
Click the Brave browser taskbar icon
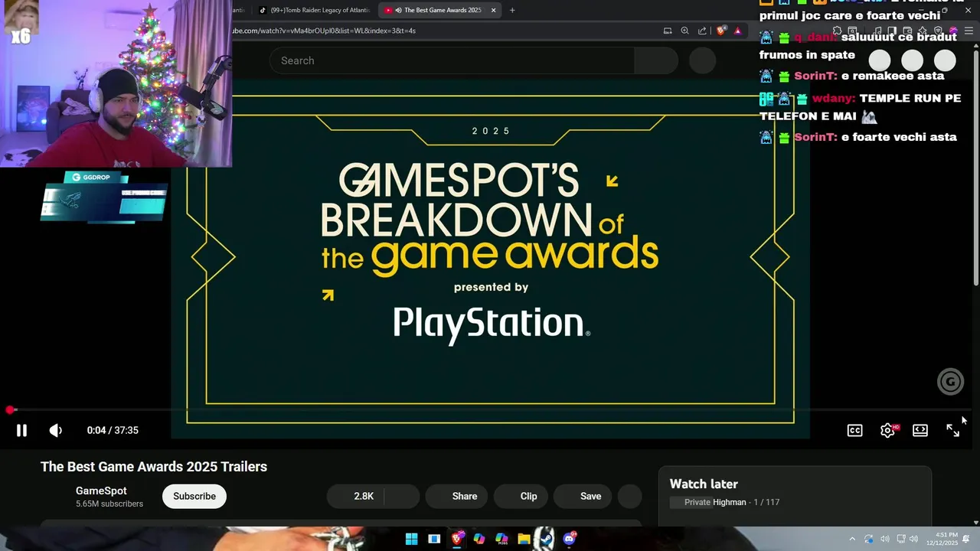click(x=457, y=539)
